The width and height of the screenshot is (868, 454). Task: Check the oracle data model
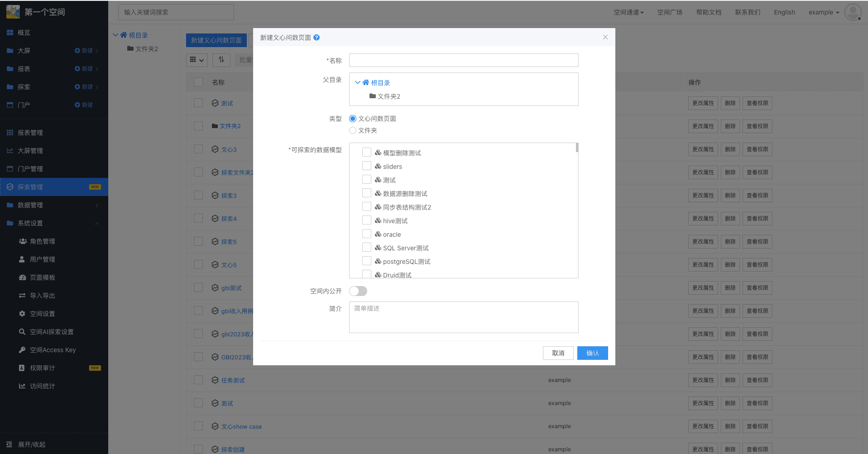click(x=367, y=234)
